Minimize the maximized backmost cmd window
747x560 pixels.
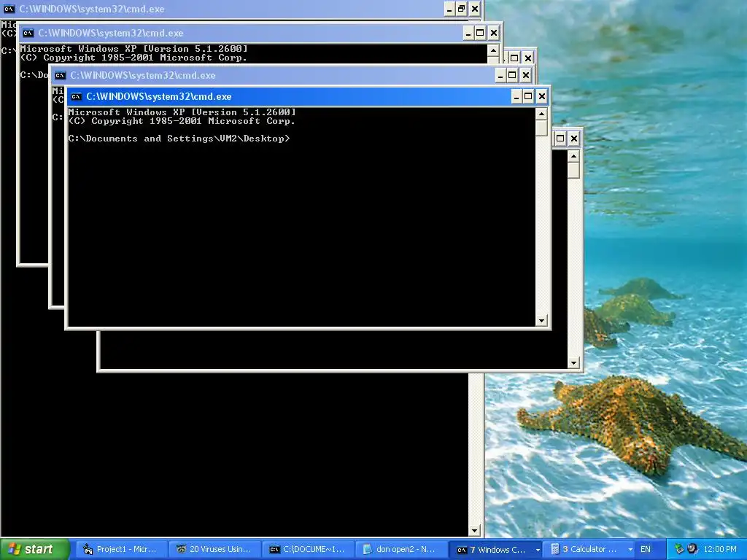click(449, 9)
